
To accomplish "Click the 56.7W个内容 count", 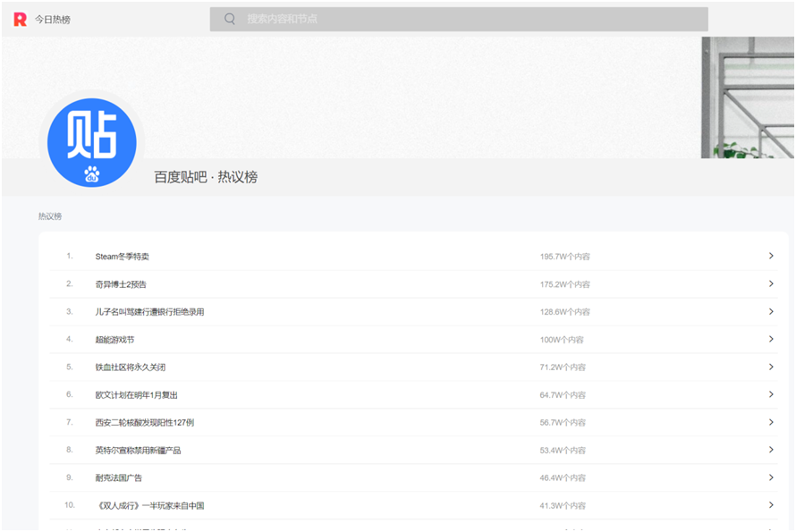I will tap(563, 422).
